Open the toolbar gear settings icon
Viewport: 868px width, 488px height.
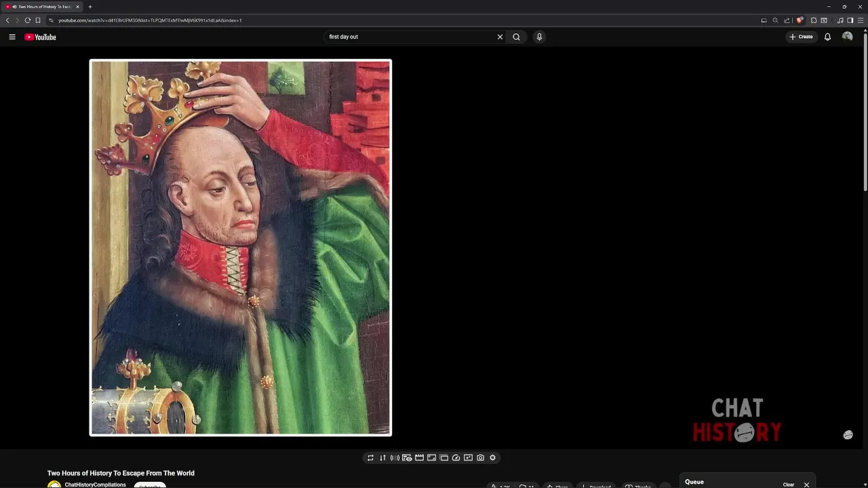pos(492,458)
